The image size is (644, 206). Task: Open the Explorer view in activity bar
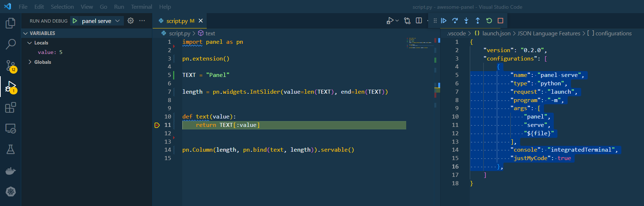click(x=11, y=23)
